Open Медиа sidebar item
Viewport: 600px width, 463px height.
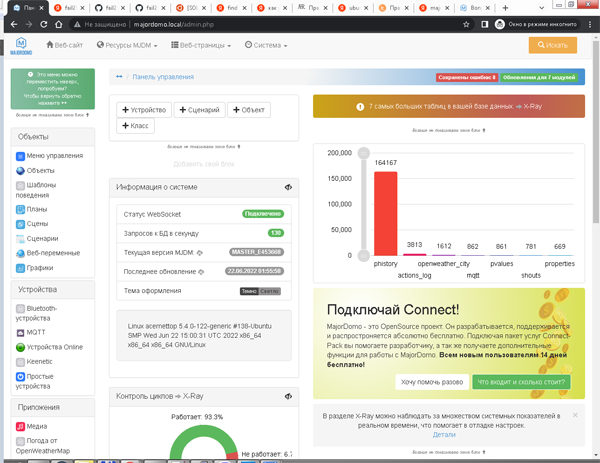point(31,426)
